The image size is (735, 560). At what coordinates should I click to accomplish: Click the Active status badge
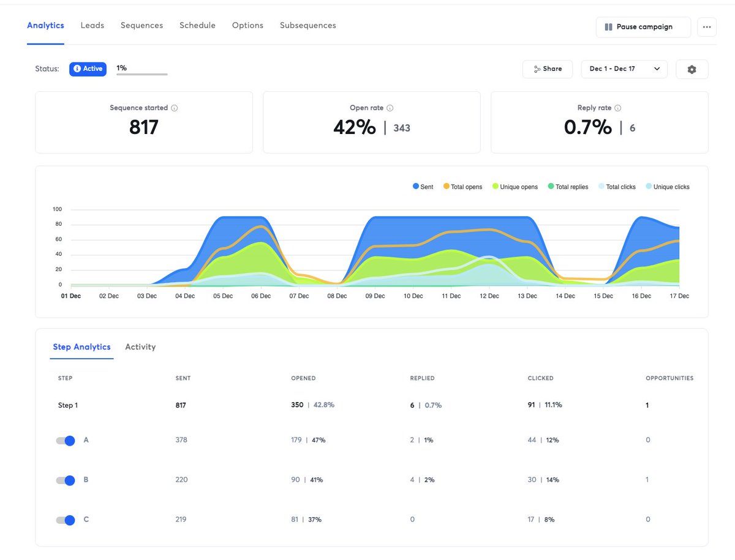coord(88,69)
